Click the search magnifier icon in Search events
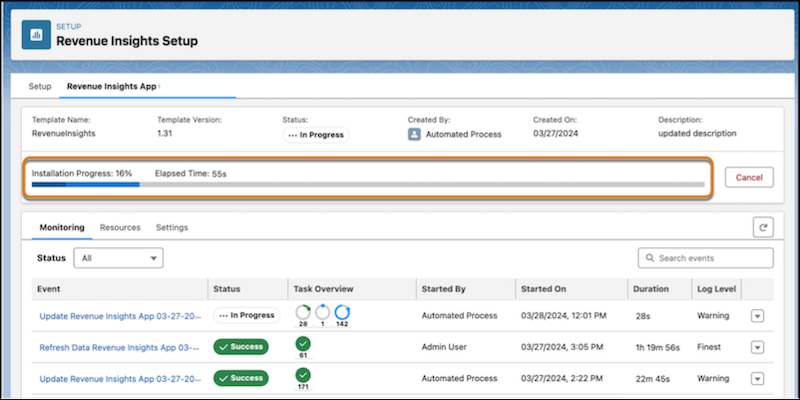The height and width of the screenshot is (400, 800). [650, 258]
